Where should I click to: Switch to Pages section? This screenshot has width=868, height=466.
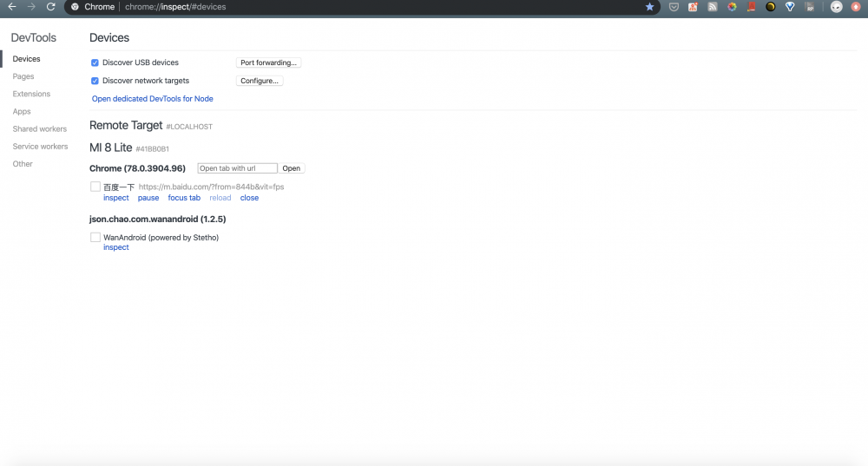23,76
